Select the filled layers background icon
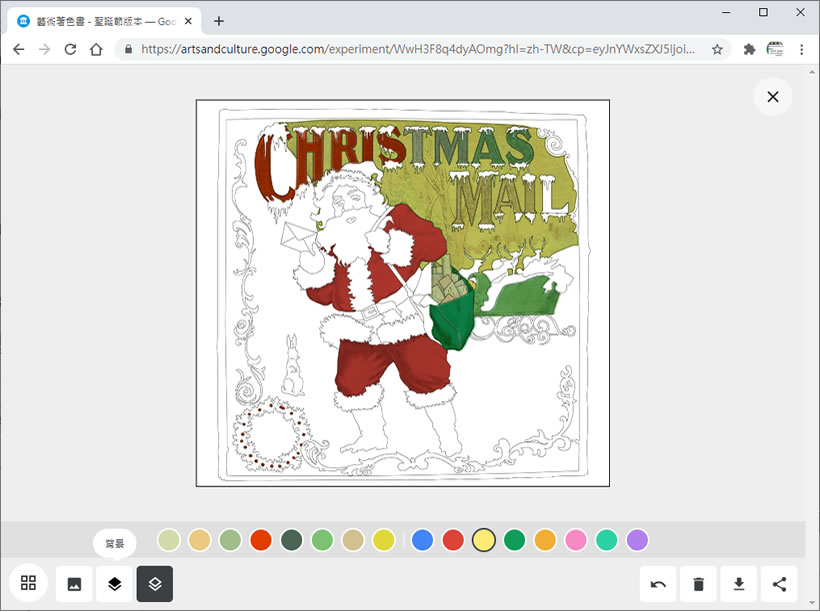Viewport: 820px width, 612px height. click(x=115, y=584)
